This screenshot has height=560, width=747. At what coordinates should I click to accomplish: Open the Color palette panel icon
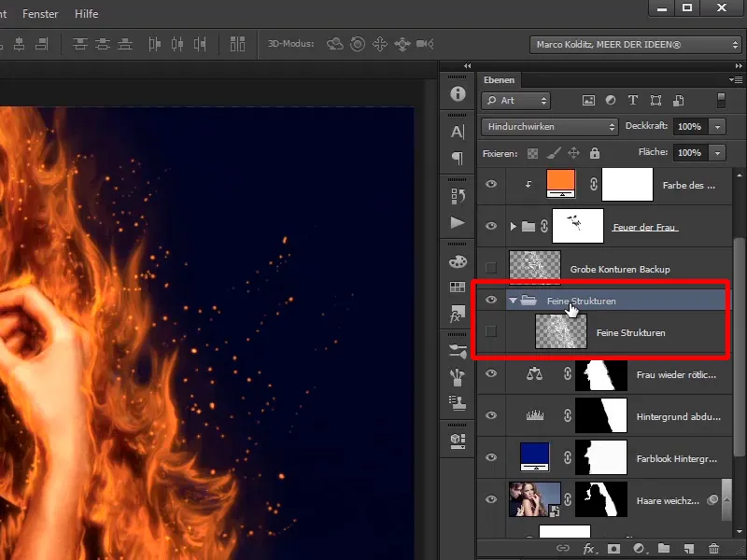[458, 261]
